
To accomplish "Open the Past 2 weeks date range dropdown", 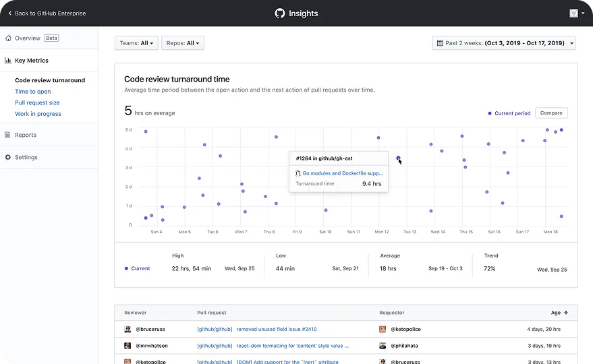I will (504, 43).
